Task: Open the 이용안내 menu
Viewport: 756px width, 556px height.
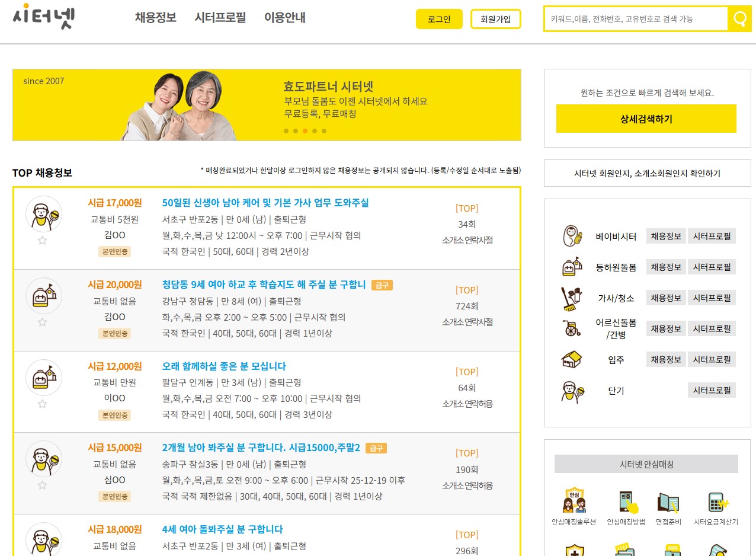Action: pos(285,18)
